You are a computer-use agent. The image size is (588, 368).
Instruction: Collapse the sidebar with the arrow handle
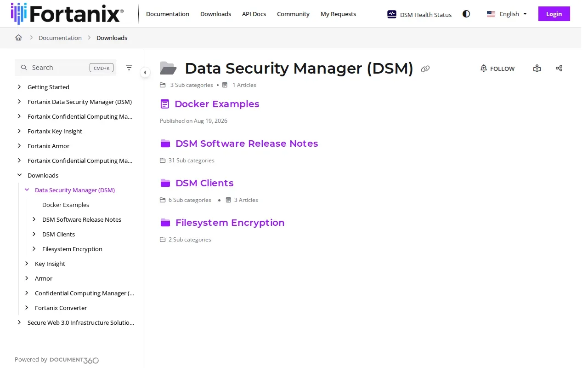(145, 72)
